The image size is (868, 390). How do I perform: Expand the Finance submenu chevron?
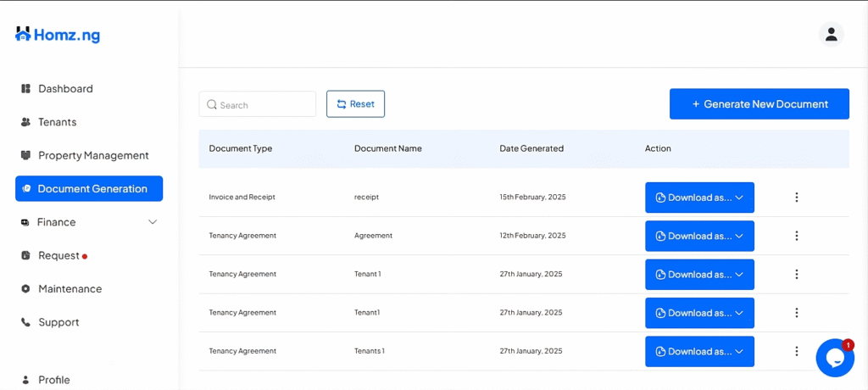coord(153,222)
